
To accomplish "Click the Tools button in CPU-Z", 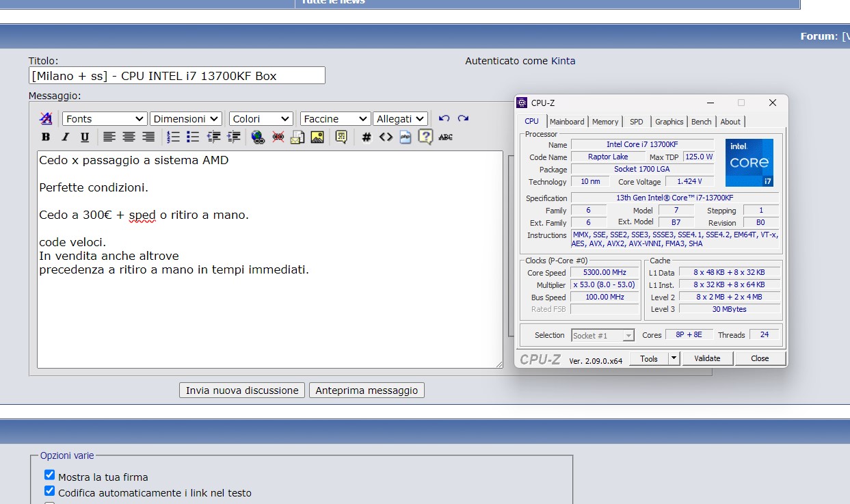I will (x=649, y=358).
